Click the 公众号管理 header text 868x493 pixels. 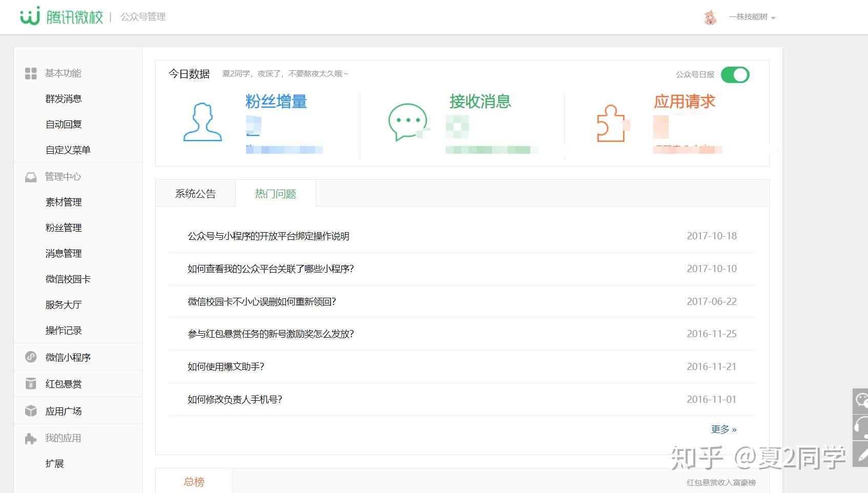point(143,17)
